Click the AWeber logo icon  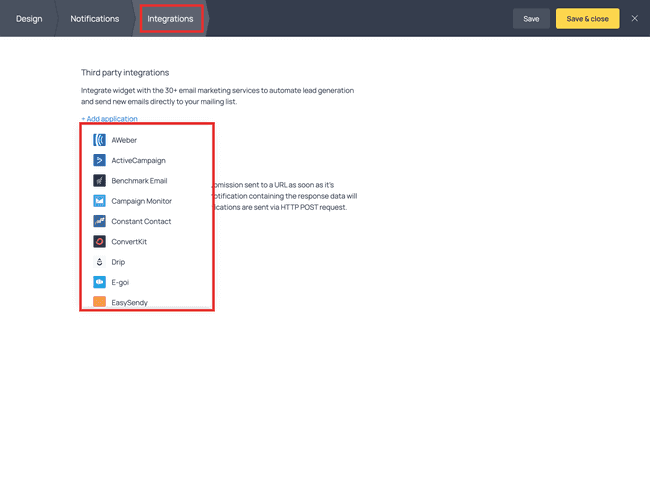coord(99,140)
